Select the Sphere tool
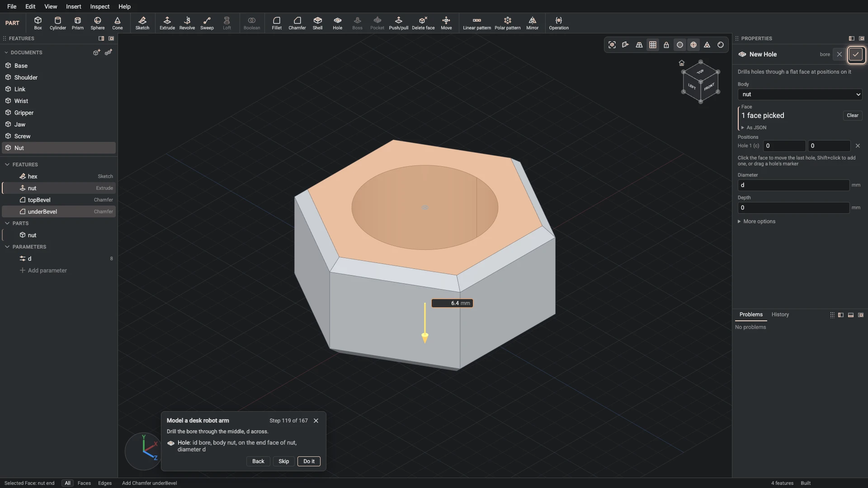The width and height of the screenshot is (868, 488). 98,23
